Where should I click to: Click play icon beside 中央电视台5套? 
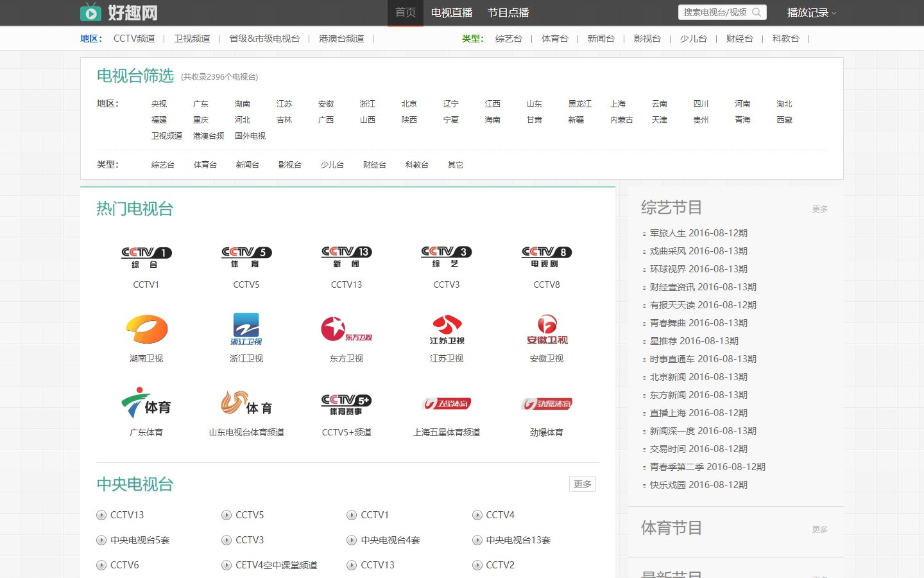click(x=101, y=540)
